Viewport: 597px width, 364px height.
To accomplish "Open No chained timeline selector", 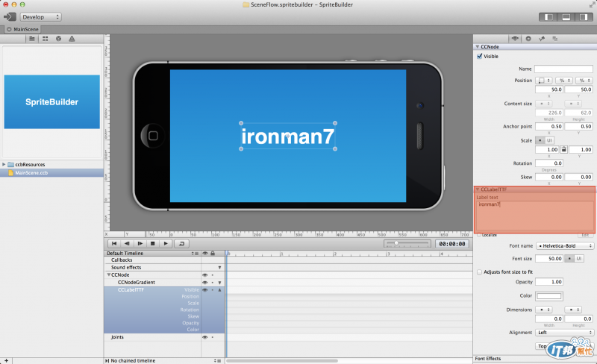I will point(217,360).
